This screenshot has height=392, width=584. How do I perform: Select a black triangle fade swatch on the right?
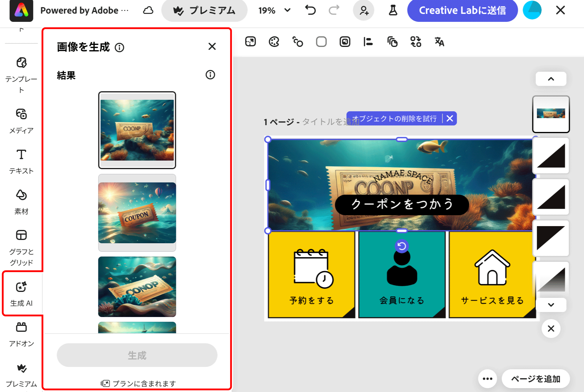click(550, 156)
